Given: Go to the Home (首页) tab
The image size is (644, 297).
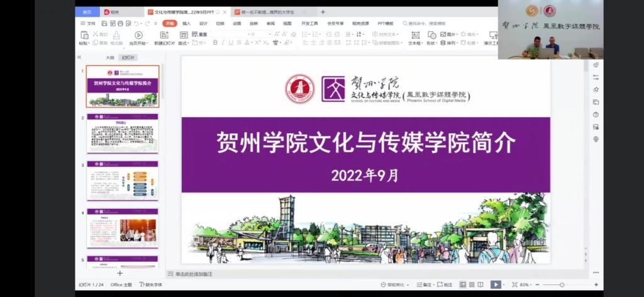Looking at the screenshot, I should click(87, 12).
